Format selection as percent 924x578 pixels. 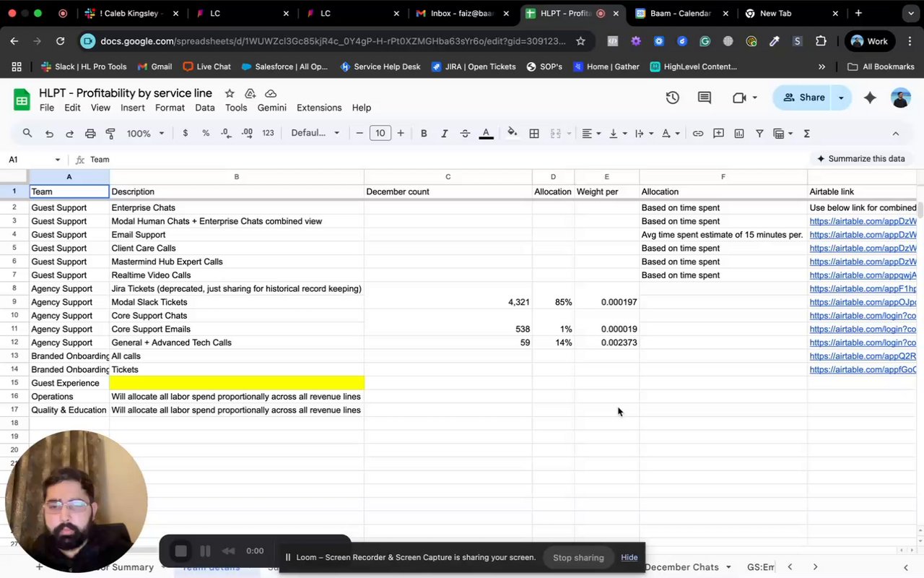click(206, 133)
